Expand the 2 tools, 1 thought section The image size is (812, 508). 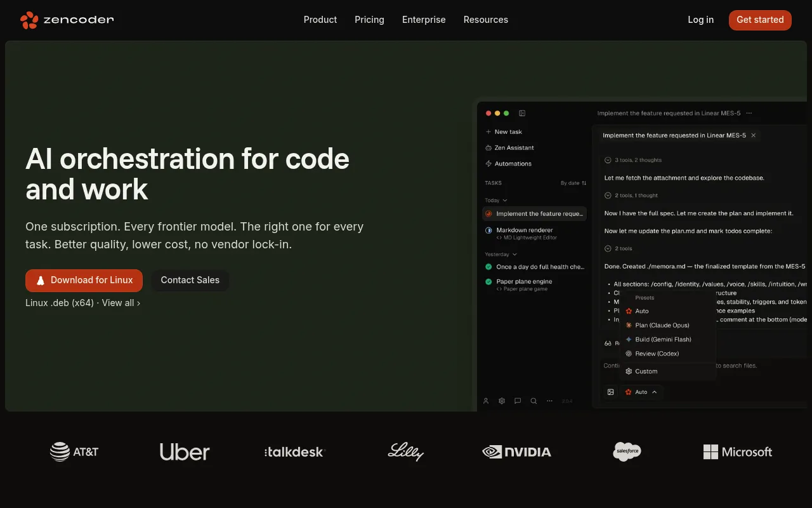point(631,196)
